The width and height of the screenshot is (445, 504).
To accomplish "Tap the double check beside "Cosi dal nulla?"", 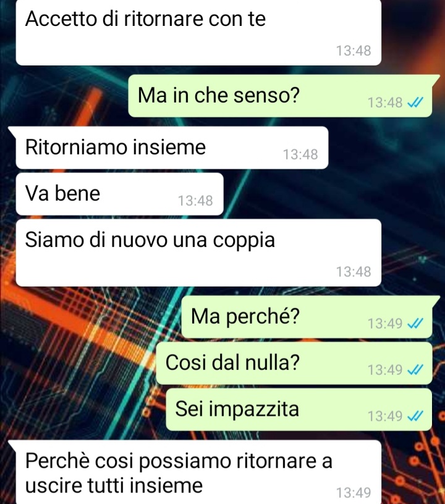I will pyautogui.click(x=415, y=369).
